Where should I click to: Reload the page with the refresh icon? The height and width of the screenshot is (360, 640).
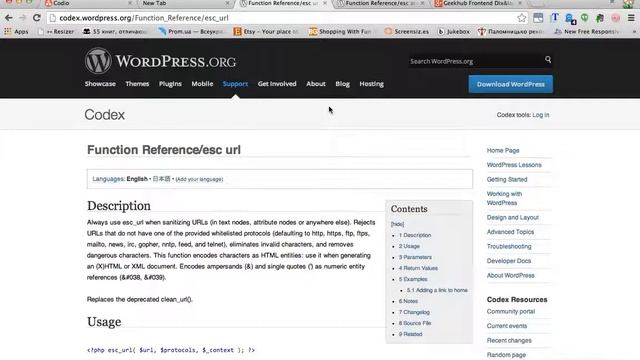pyautogui.click(x=37, y=18)
